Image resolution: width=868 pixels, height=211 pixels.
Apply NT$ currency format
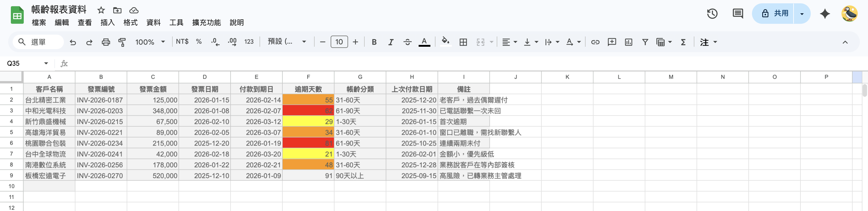pos(182,42)
